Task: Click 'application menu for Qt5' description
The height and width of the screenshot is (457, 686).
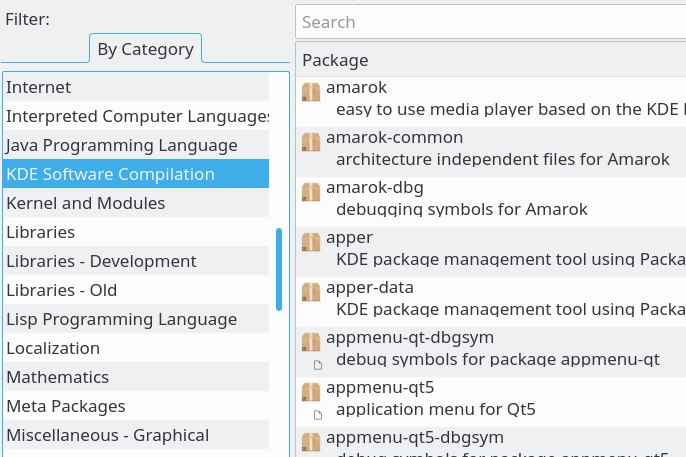Action: coord(436,409)
